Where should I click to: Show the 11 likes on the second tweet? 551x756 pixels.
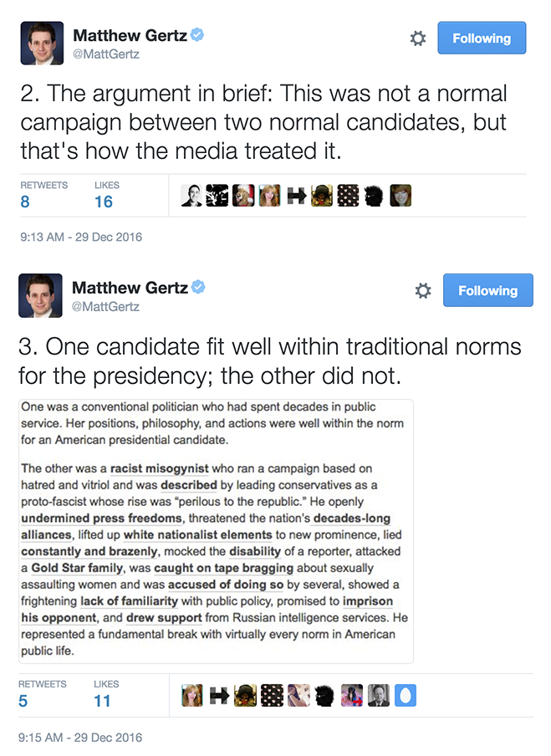(102, 701)
